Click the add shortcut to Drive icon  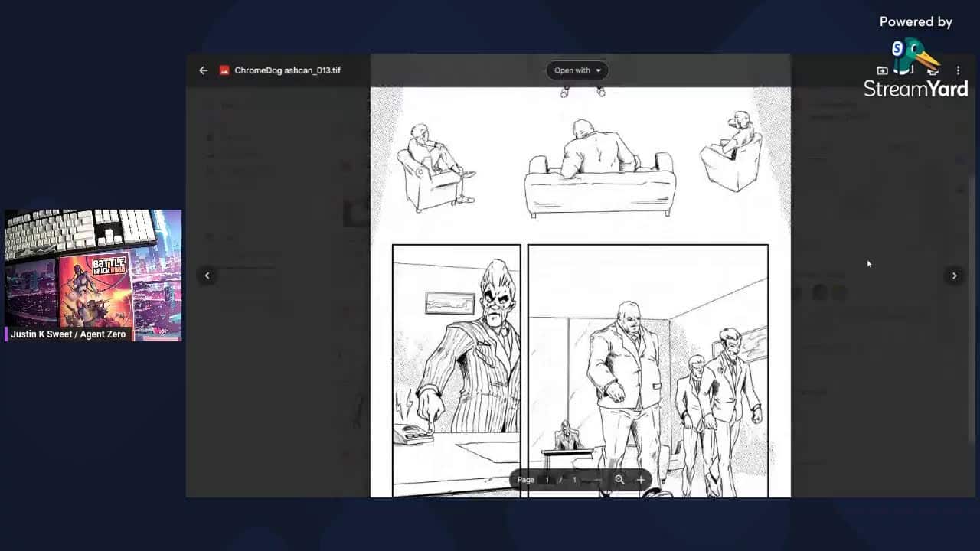[x=882, y=70]
